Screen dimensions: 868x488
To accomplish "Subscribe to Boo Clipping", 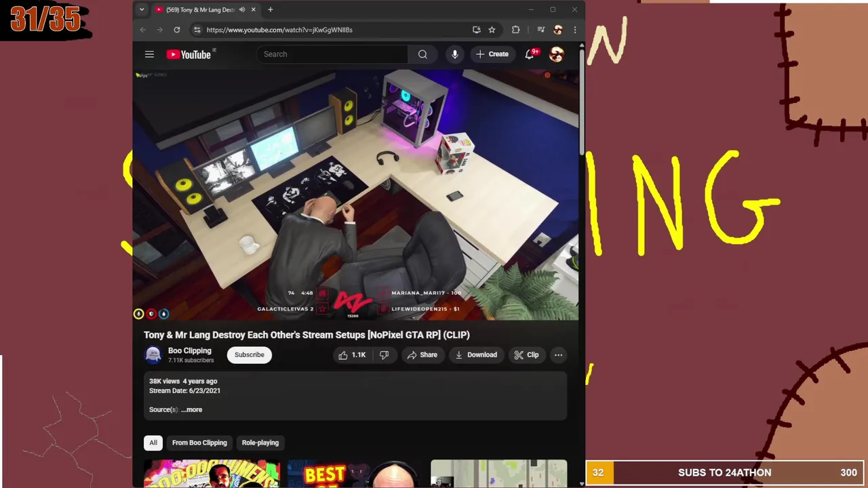I will pos(250,354).
